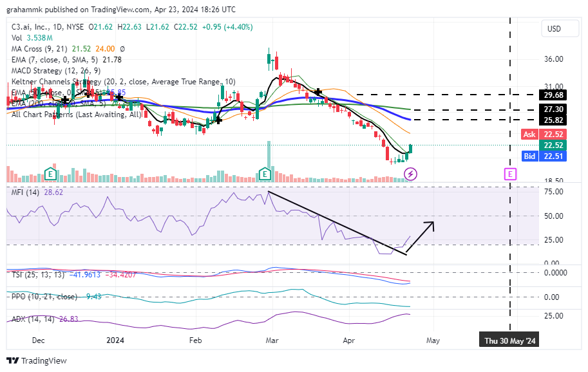
Task: Click the +0.95 (+4.40%) change value
Action: tap(227, 27)
